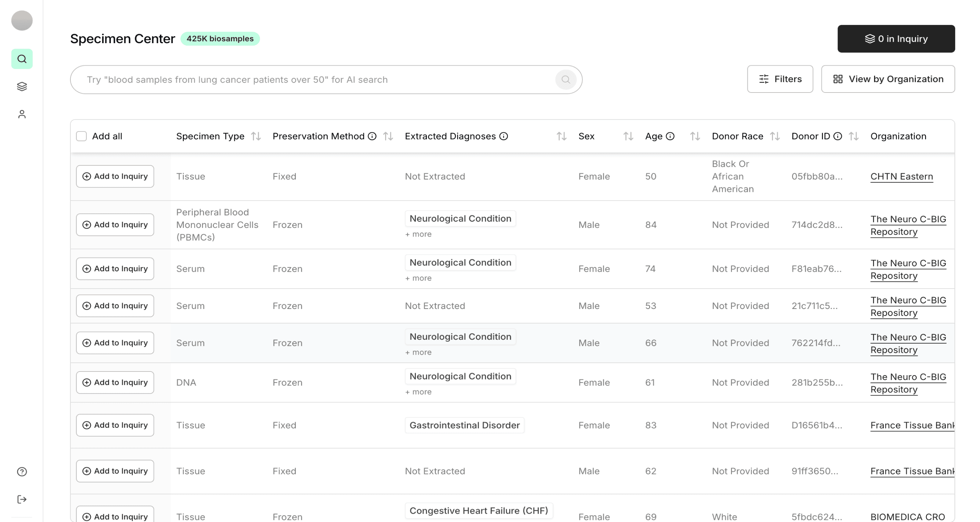Sort by Donor Race using the sort arrows
The height and width of the screenshot is (522, 980).
coord(775,136)
